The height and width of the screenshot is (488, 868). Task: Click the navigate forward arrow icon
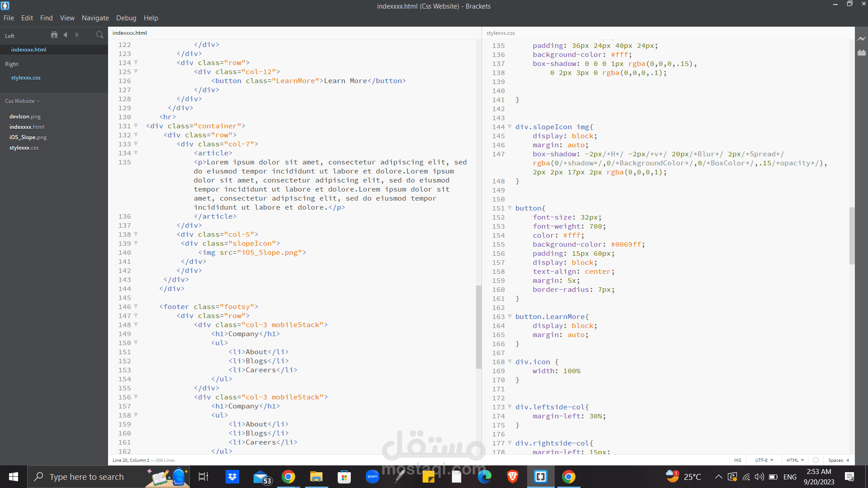pyautogui.click(x=77, y=35)
